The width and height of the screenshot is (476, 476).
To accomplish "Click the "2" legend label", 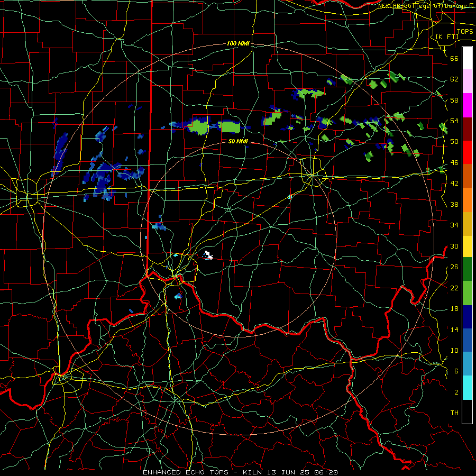I will click(456, 392).
